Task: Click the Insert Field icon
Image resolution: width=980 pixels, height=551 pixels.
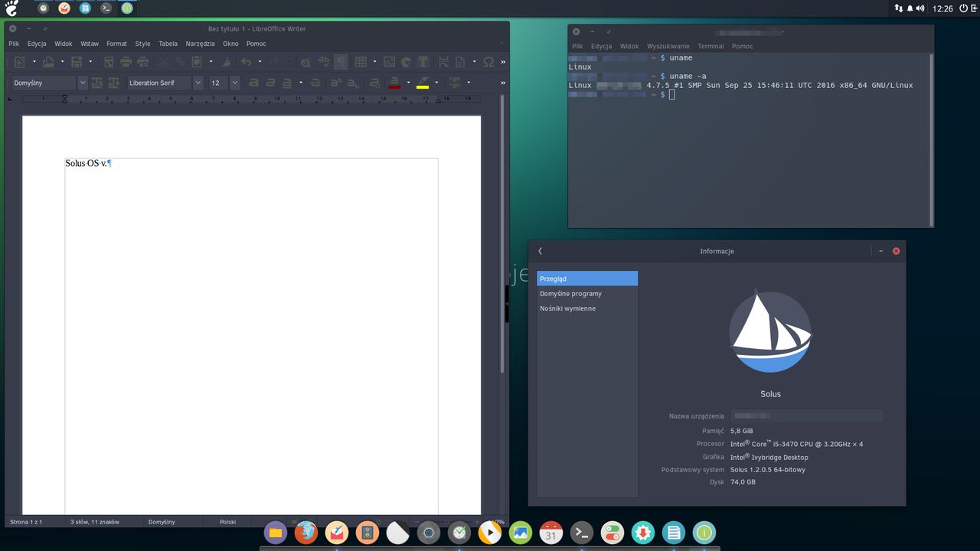Action: (460, 61)
